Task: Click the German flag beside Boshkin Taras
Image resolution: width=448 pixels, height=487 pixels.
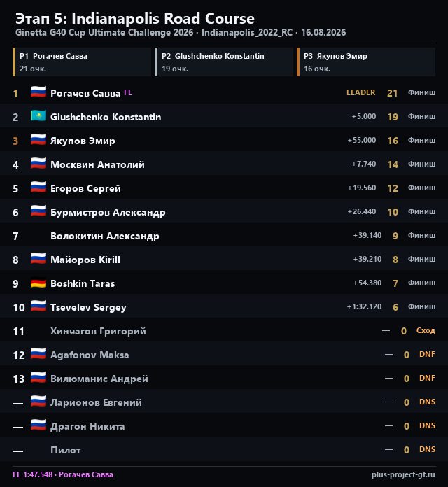Action: point(38,283)
